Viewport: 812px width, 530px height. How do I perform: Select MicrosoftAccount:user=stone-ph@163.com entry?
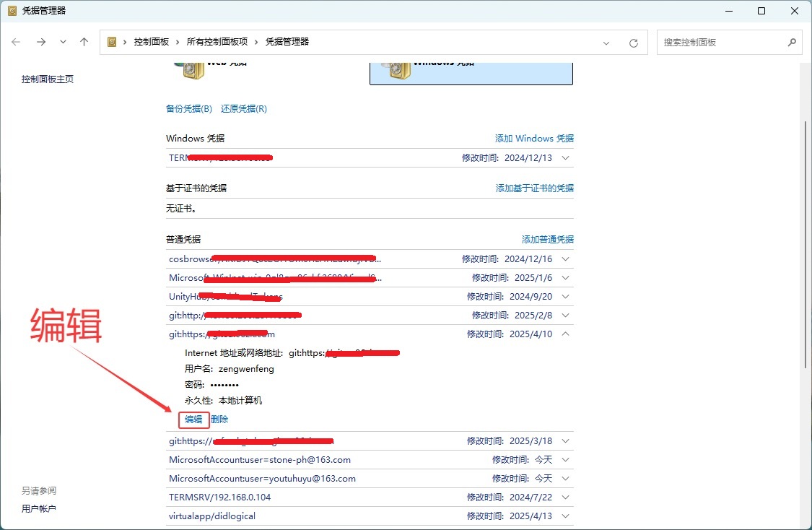click(x=259, y=459)
